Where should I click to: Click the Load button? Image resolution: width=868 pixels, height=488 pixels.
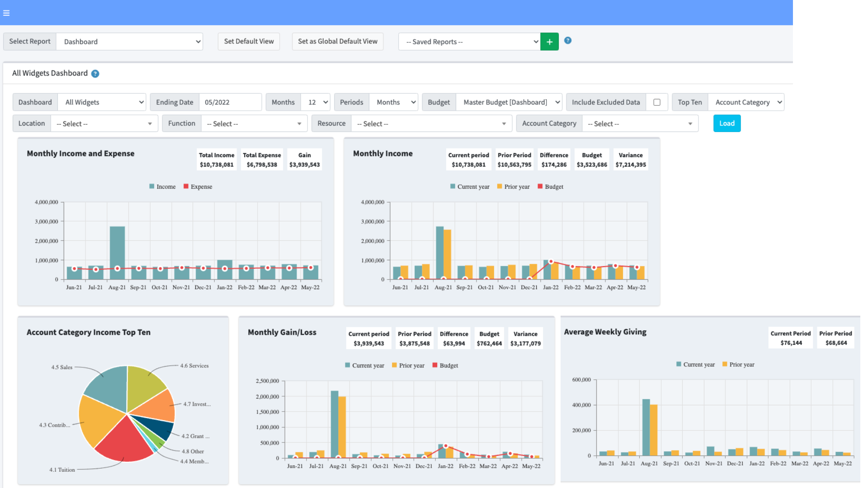point(726,123)
